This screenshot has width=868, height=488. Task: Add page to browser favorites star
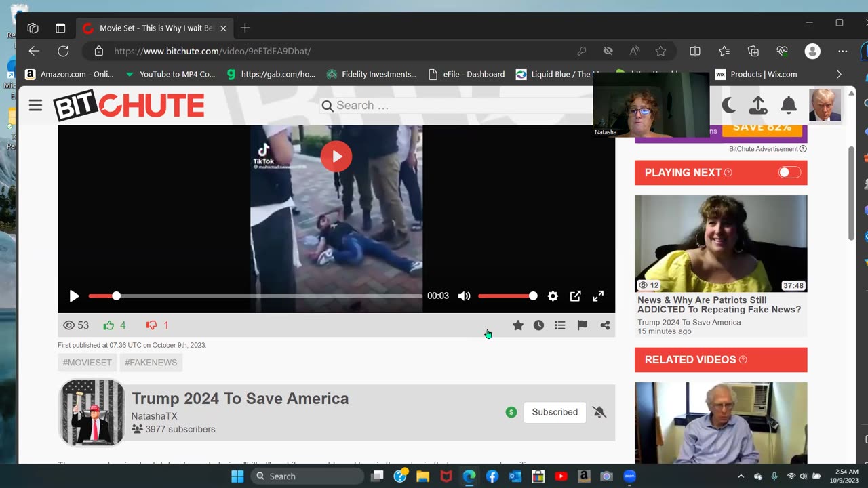tap(660, 51)
